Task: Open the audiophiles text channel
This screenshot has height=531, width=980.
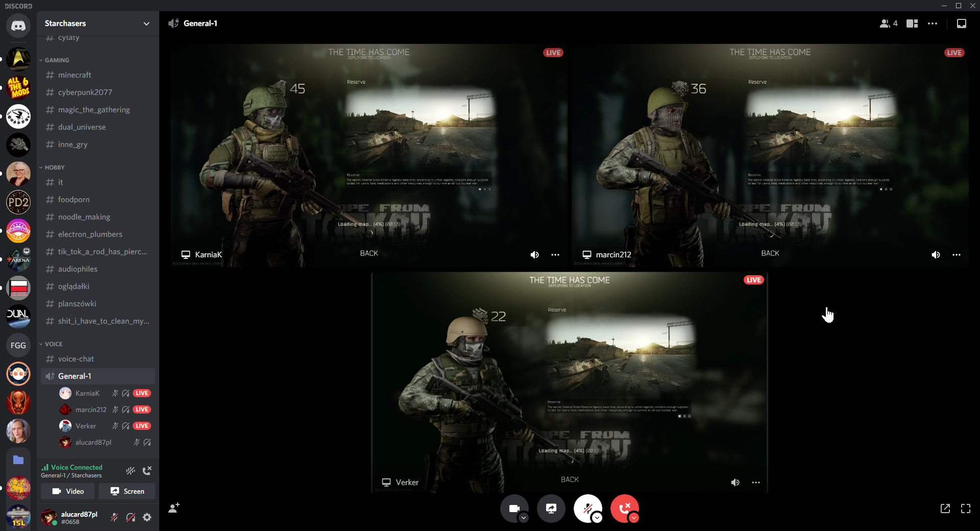Action: coord(78,269)
